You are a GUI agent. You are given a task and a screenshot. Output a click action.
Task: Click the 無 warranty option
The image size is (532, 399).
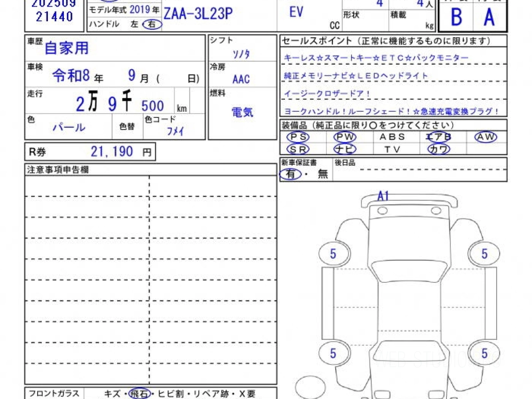coord(323,174)
